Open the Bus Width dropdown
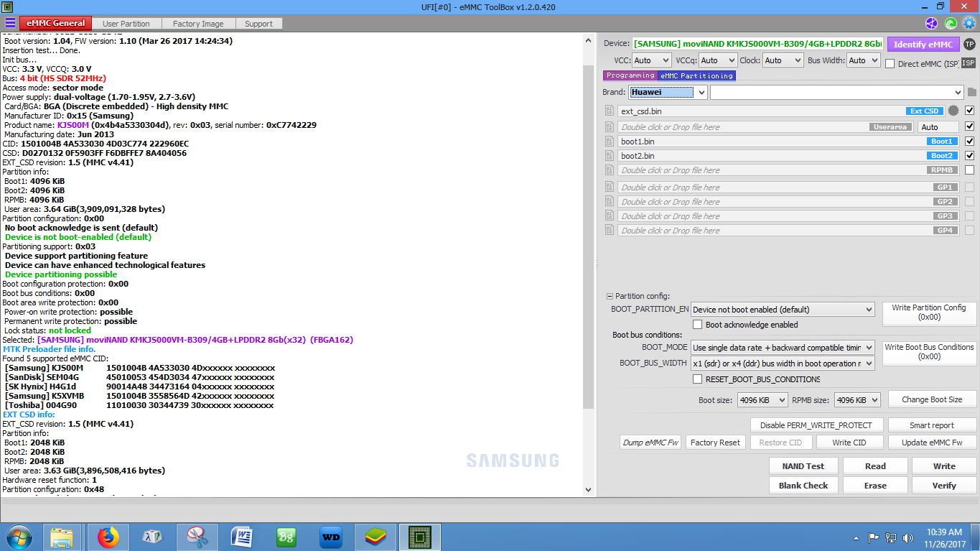 coord(864,60)
